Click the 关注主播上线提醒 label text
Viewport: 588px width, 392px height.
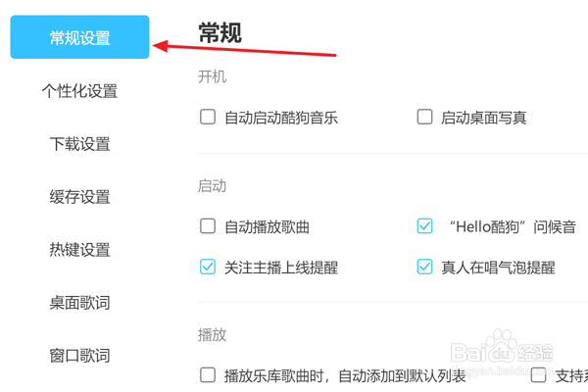[281, 268]
